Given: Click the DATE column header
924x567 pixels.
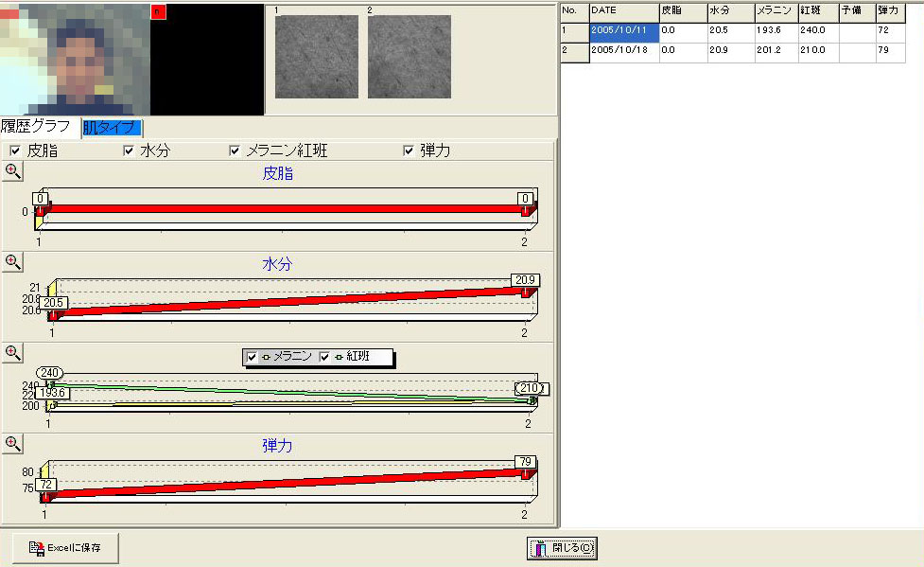Looking at the screenshot, I should pos(624,12).
